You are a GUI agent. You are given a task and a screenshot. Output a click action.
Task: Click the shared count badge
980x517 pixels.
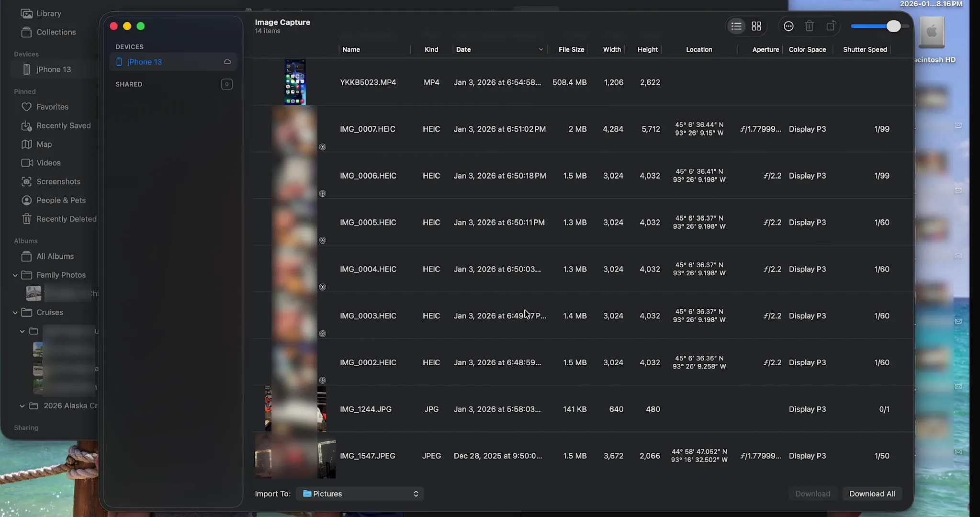227,84
